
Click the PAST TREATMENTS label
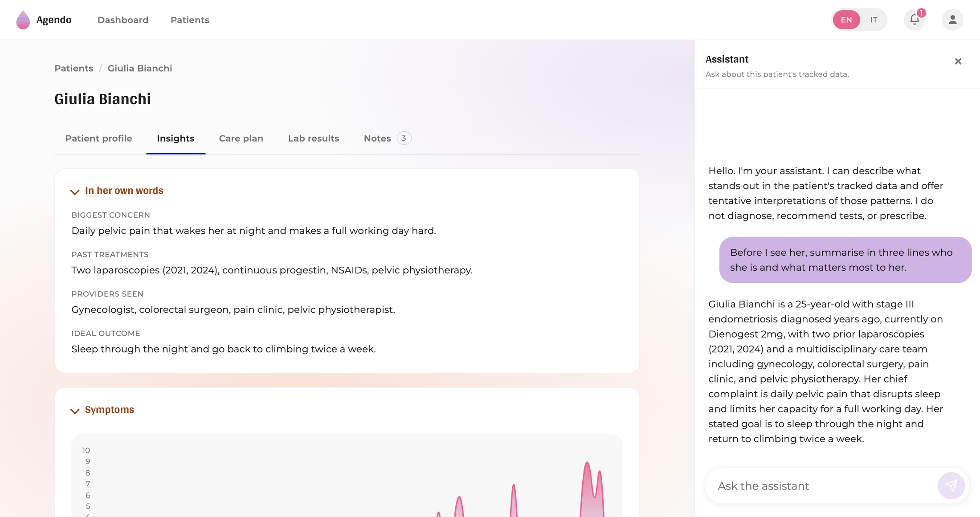(x=110, y=255)
